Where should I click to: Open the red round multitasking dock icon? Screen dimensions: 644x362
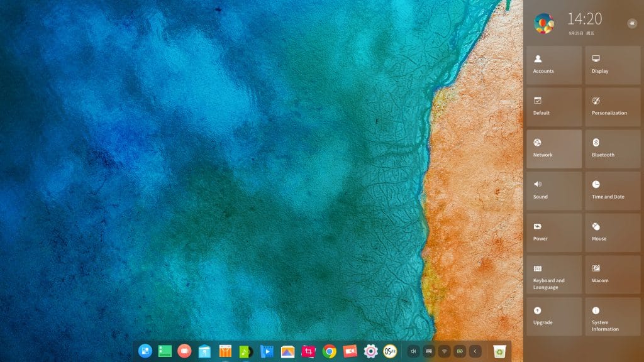click(184, 351)
